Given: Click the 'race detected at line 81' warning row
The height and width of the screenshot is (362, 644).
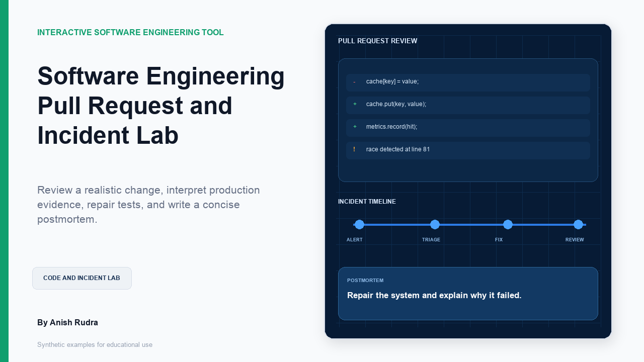Looking at the screenshot, I should pos(468,150).
